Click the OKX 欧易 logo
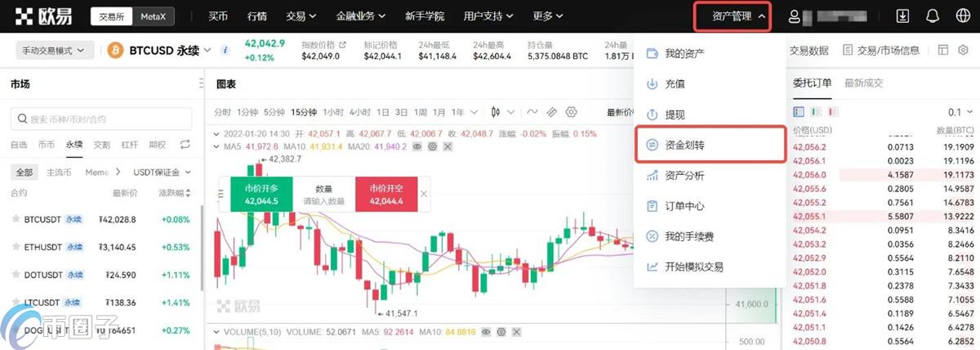 click(x=42, y=16)
